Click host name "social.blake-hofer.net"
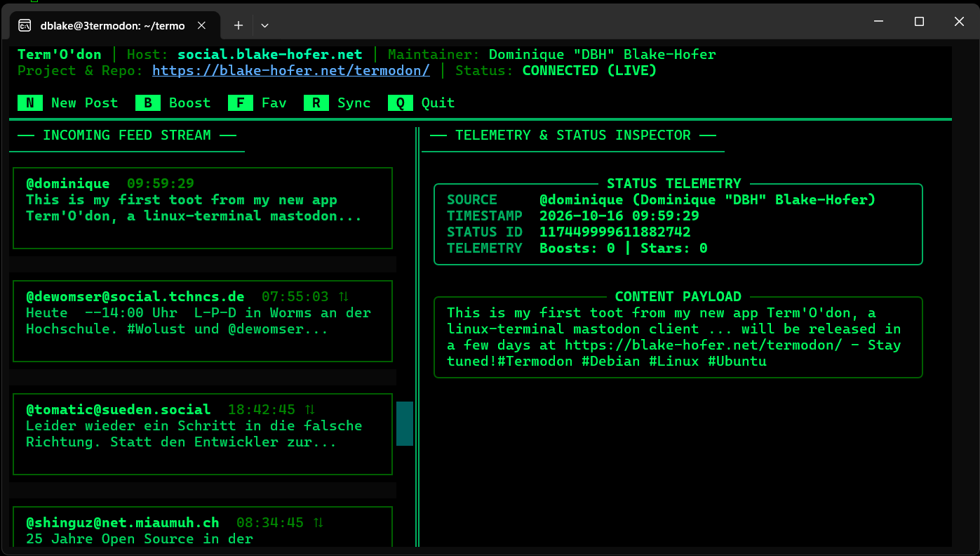Image resolution: width=980 pixels, height=556 pixels. point(270,55)
